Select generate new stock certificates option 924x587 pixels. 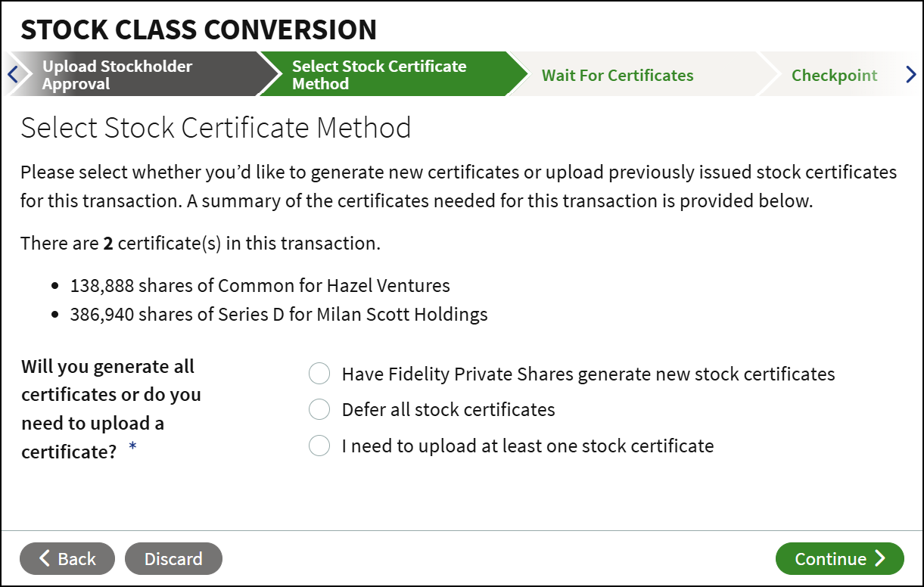click(319, 374)
